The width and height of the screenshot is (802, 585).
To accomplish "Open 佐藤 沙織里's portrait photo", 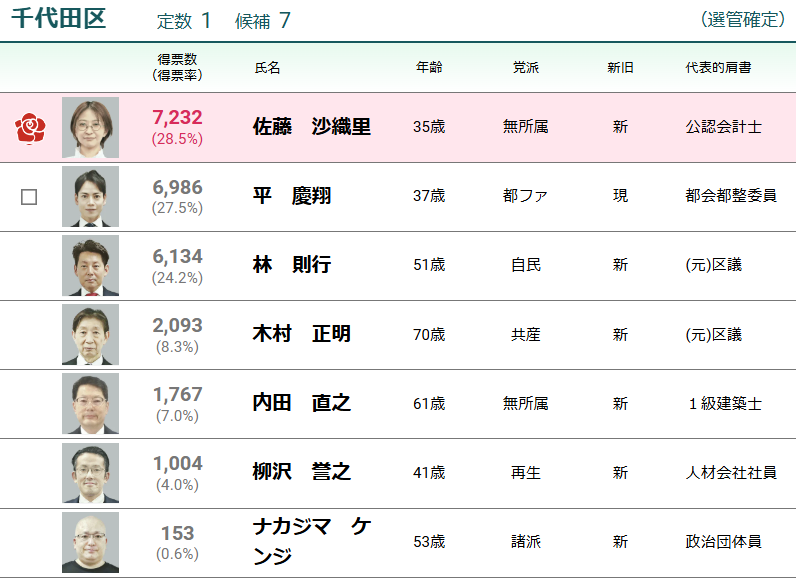I will (x=91, y=127).
